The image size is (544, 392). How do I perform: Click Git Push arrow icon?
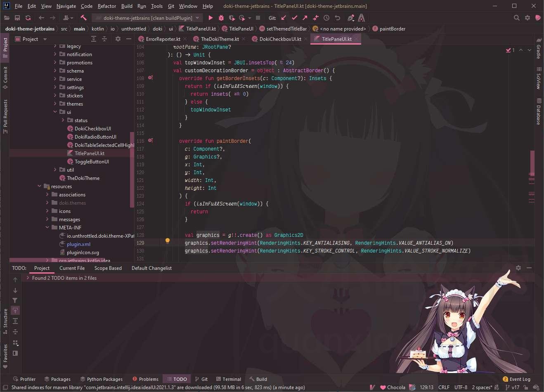click(x=305, y=18)
